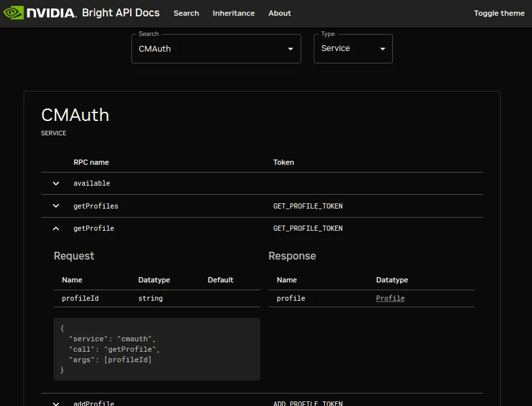Screen dimensions: 532x406
Task: Click the Request section heading
Action: click(x=74, y=256)
